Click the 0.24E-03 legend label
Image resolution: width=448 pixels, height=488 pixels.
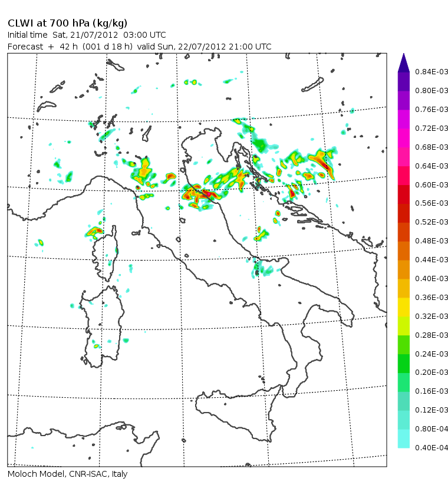(431, 354)
